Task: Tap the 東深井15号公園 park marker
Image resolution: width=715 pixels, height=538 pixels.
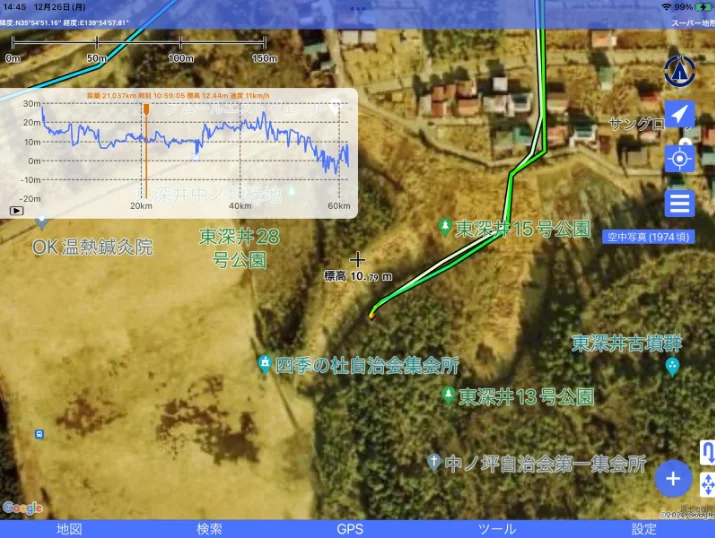Action: tap(445, 228)
